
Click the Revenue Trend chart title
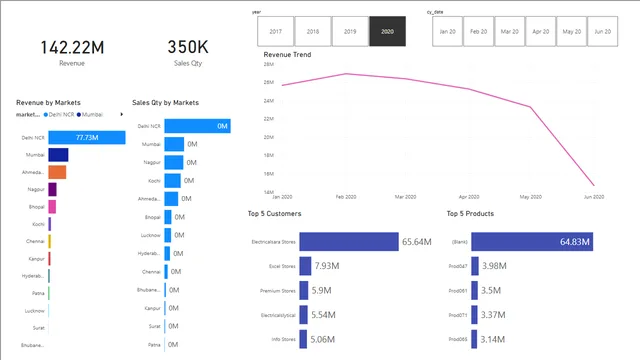pos(287,55)
